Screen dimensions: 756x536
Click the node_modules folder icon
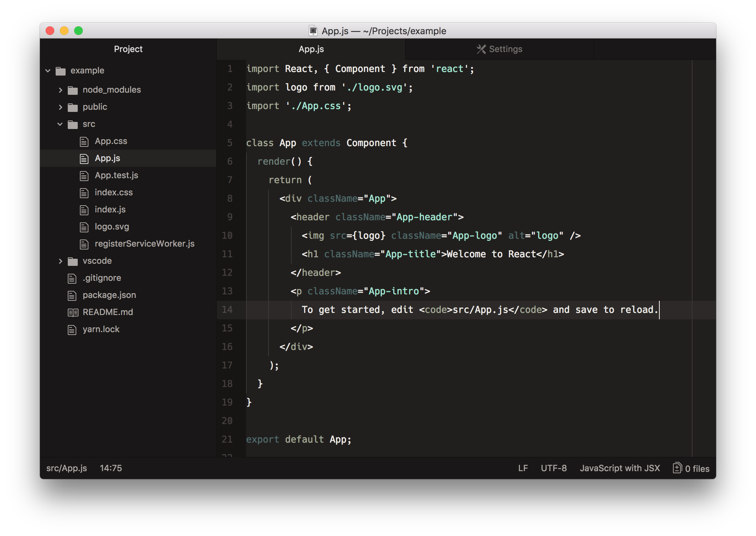[73, 90]
